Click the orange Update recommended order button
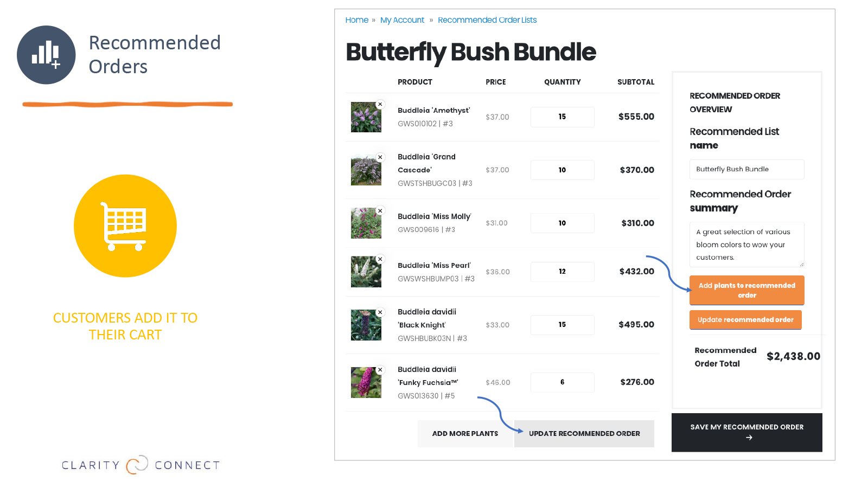This screenshot has height=488, width=868. tap(745, 320)
